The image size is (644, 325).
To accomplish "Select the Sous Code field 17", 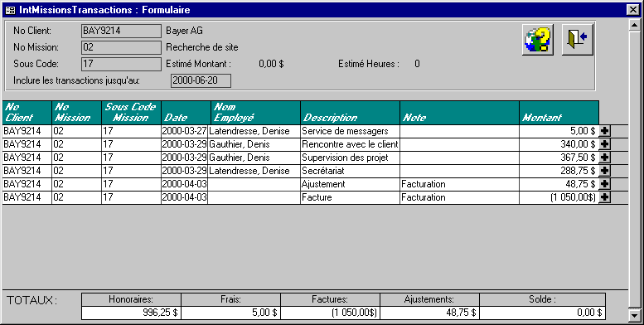I will tap(121, 64).
